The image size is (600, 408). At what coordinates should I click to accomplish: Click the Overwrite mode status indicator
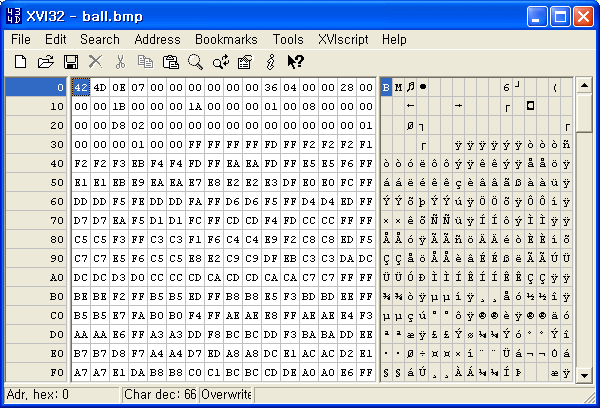pyautogui.click(x=226, y=395)
